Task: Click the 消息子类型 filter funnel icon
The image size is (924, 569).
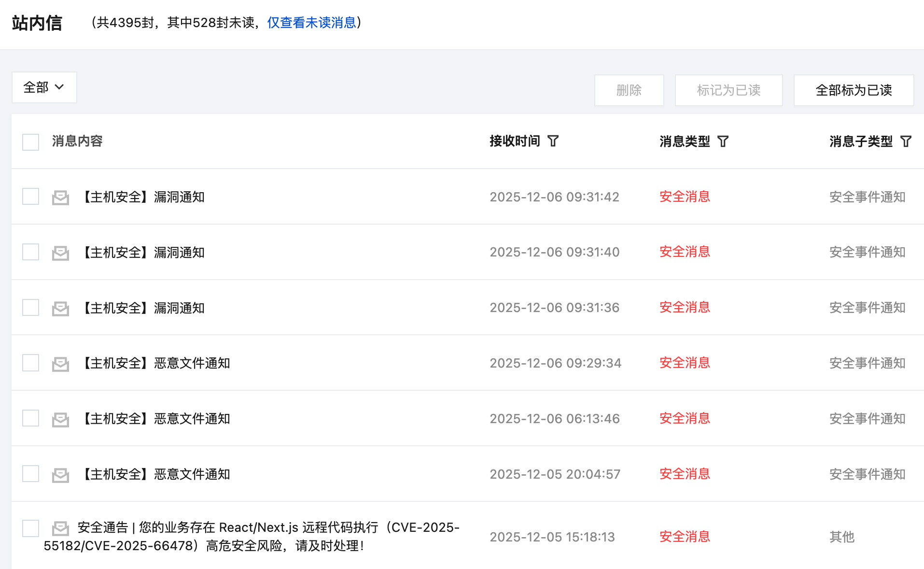Action: click(x=906, y=142)
